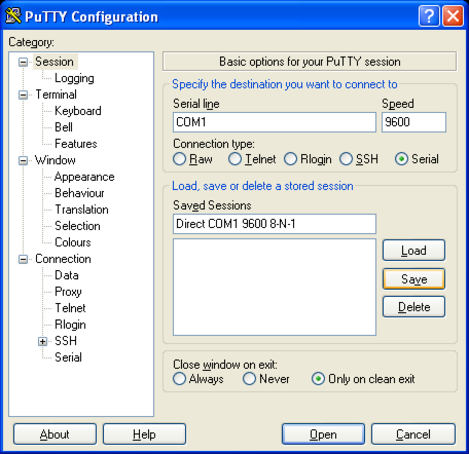Select the Serial category at bottom of tree

[x=68, y=357]
